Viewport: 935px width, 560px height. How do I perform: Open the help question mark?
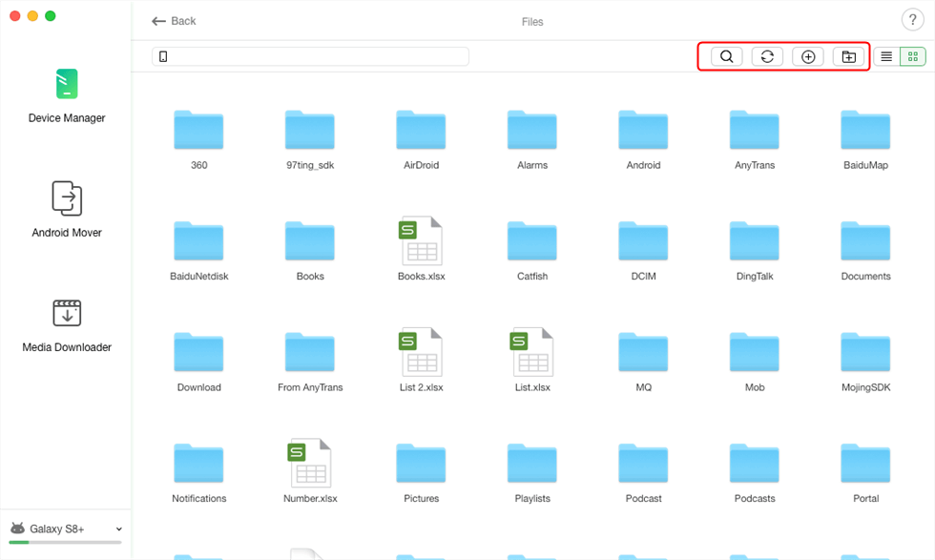(x=912, y=20)
